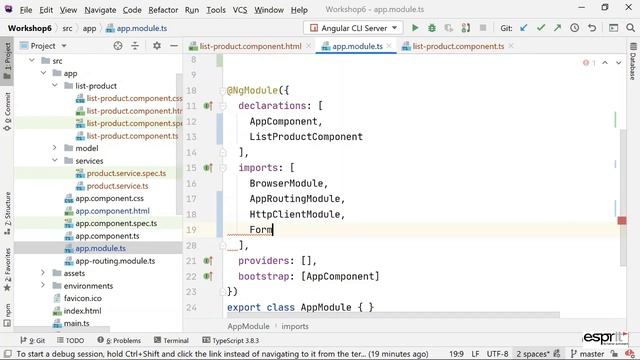
Task: Start debugging with the bug icon
Action: (431, 28)
